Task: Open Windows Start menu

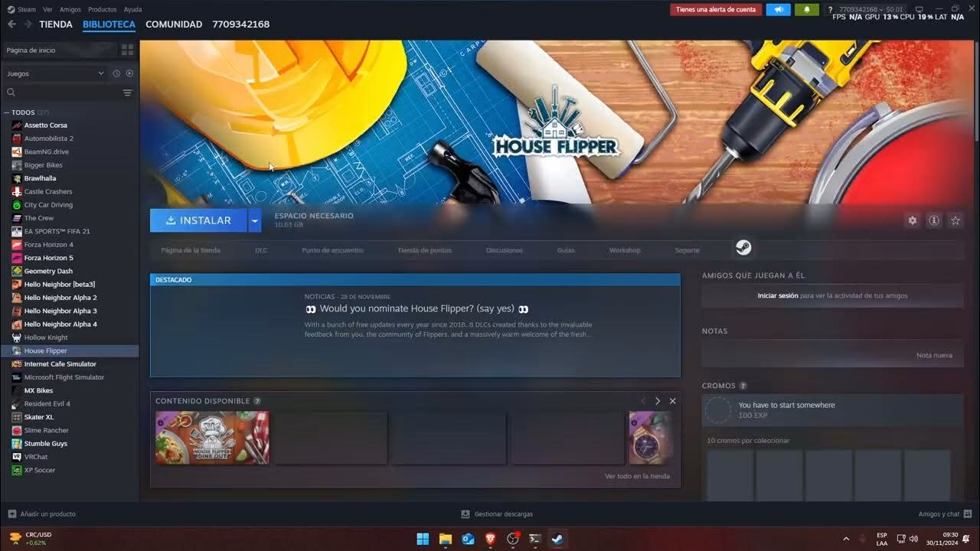Action: 423,539
